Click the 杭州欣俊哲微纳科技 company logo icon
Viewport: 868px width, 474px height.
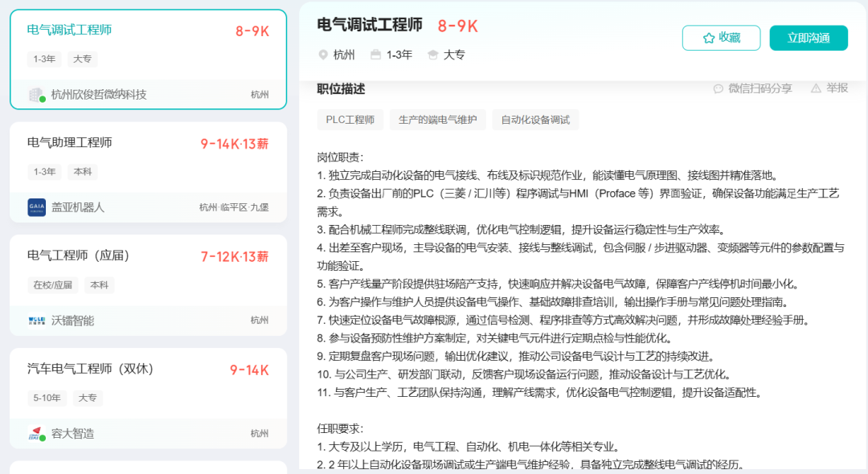coord(37,95)
